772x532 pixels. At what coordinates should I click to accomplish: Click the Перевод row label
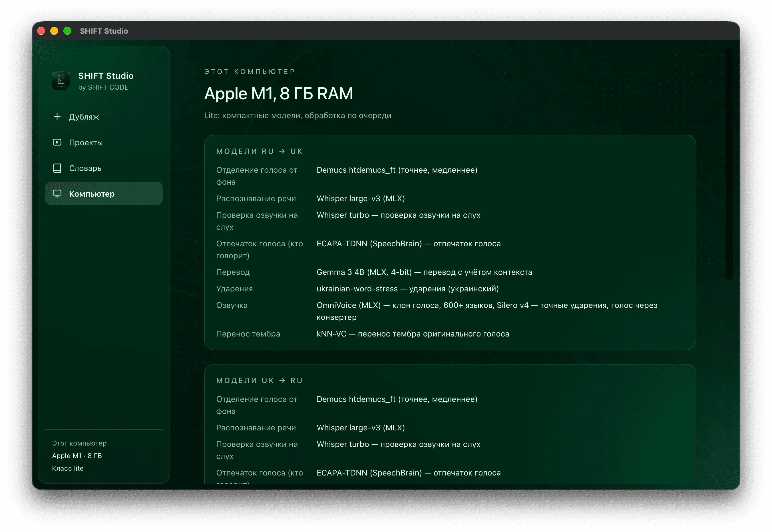(233, 272)
